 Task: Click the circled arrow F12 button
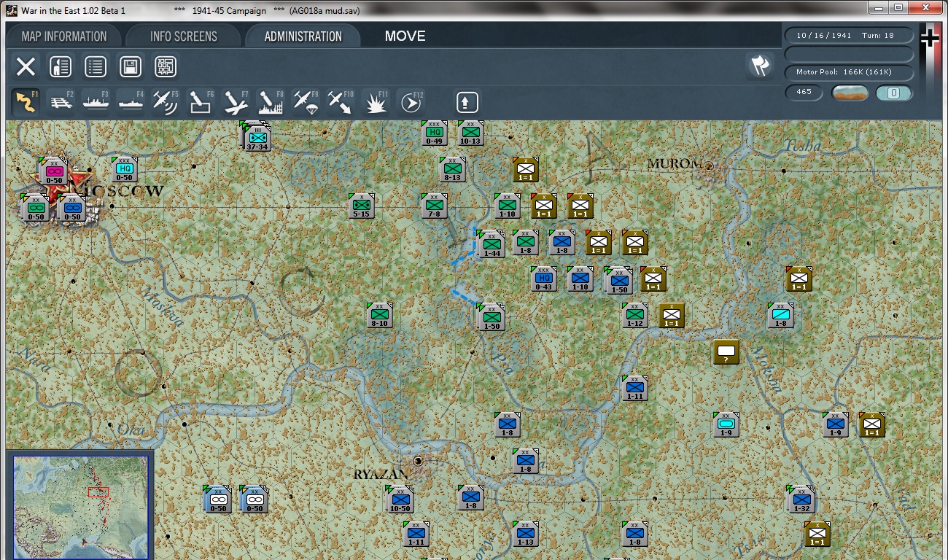point(411,102)
